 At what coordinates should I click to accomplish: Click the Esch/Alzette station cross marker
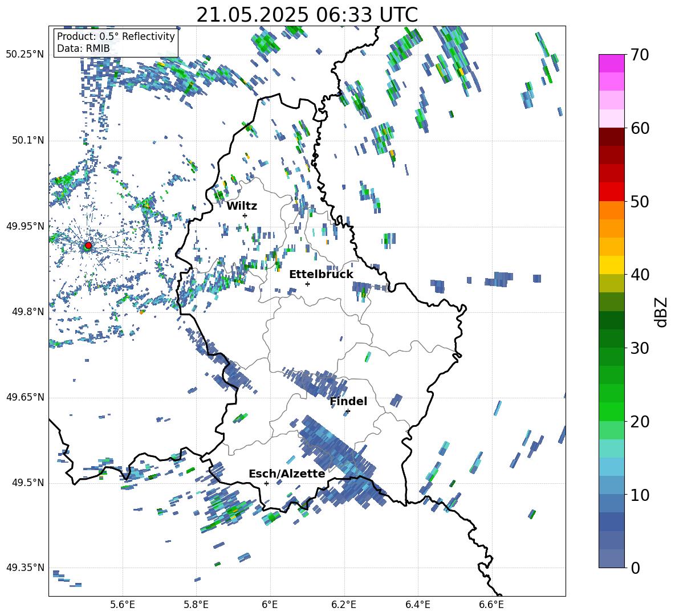coord(266,483)
